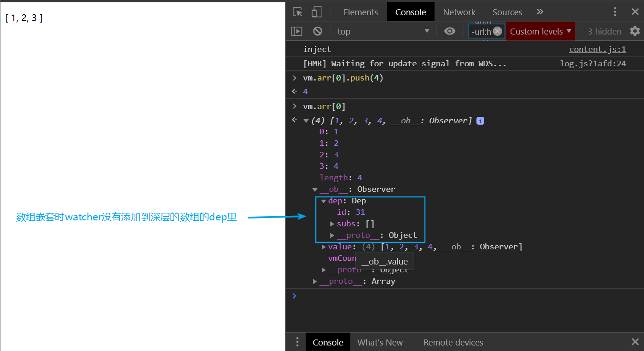
Task: Close the bottom drawer
Action: pos(635,342)
